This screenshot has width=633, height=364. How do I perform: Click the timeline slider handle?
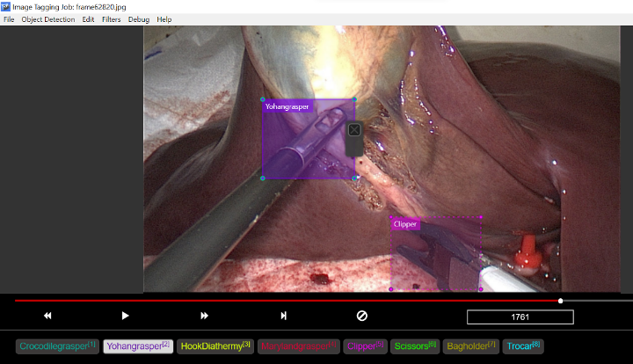pyautogui.click(x=561, y=301)
